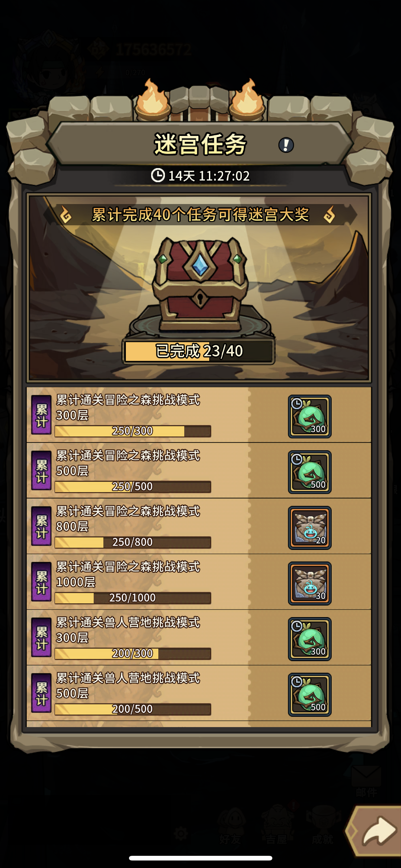Tap the 250/300 progress bar
Viewport: 401px width, 868px height.
[133, 431]
